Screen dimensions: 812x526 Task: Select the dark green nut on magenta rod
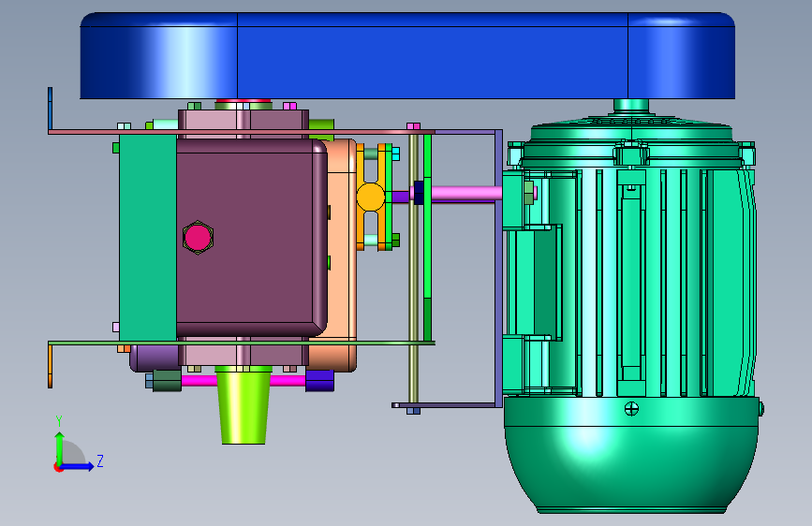[168, 381]
